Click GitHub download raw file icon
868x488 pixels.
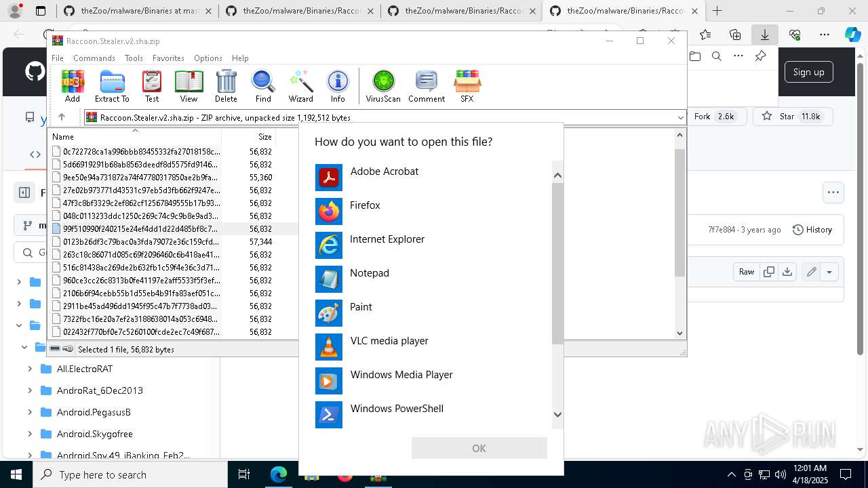[787, 272]
